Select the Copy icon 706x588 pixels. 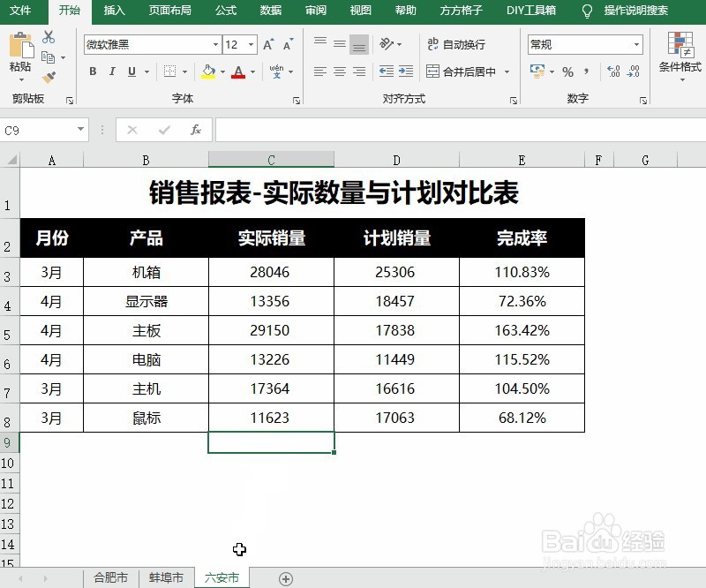[46, 57]
